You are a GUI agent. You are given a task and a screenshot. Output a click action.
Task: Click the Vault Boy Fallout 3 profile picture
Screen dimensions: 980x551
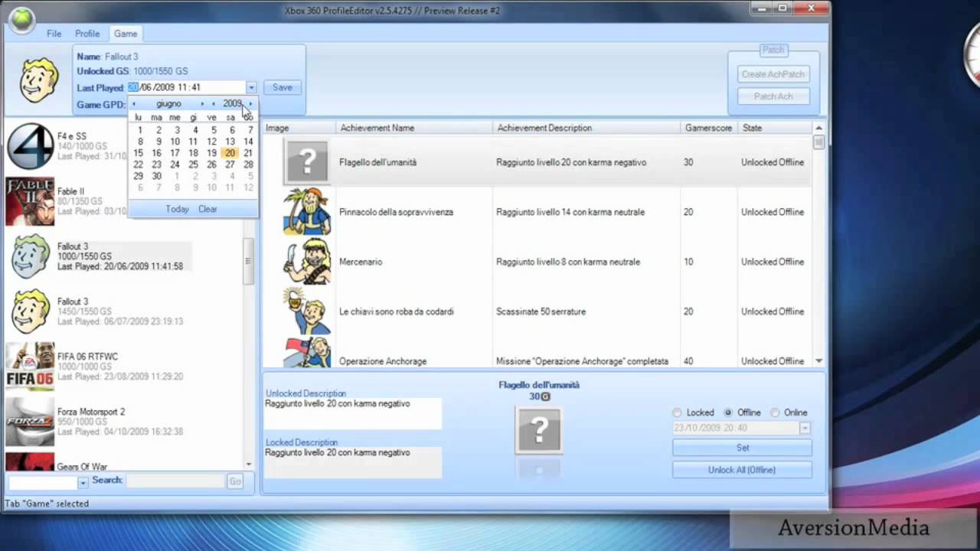[39, 80]
